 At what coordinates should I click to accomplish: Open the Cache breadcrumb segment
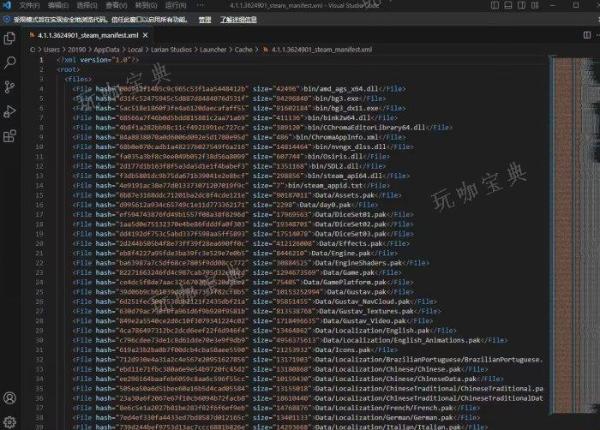pos(243,50)
